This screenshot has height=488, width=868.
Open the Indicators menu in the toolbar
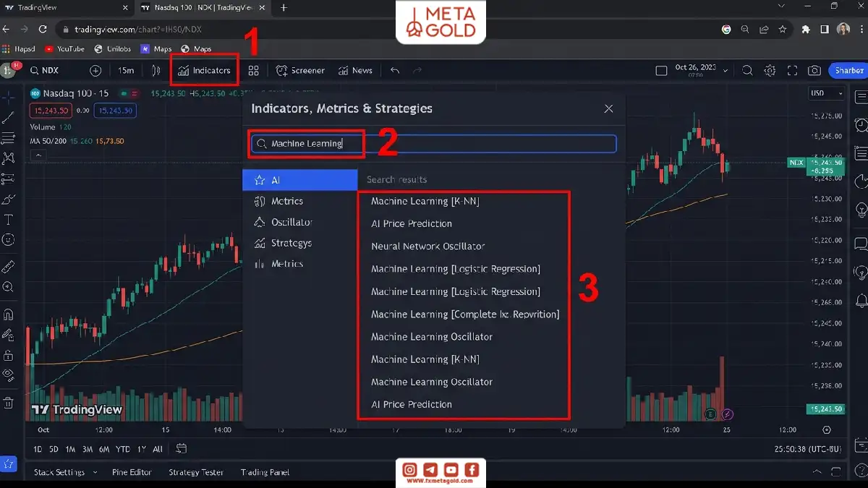coord(204,70)
